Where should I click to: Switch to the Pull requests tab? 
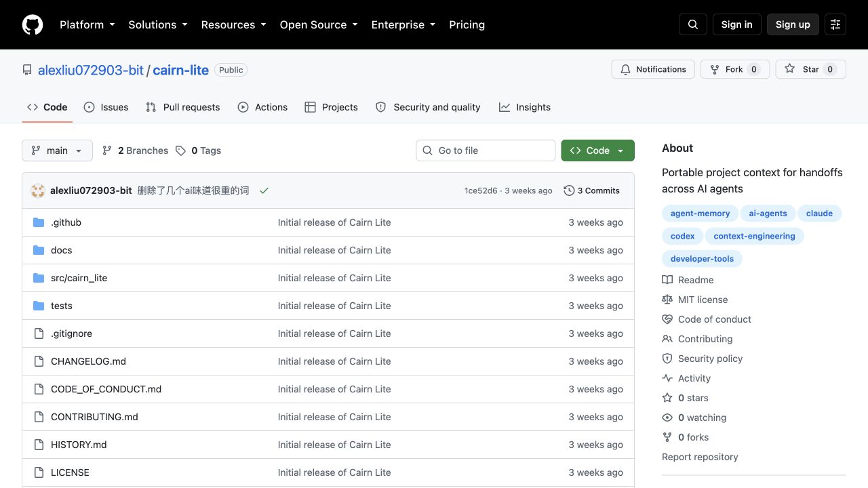click(x=183, y=107)
